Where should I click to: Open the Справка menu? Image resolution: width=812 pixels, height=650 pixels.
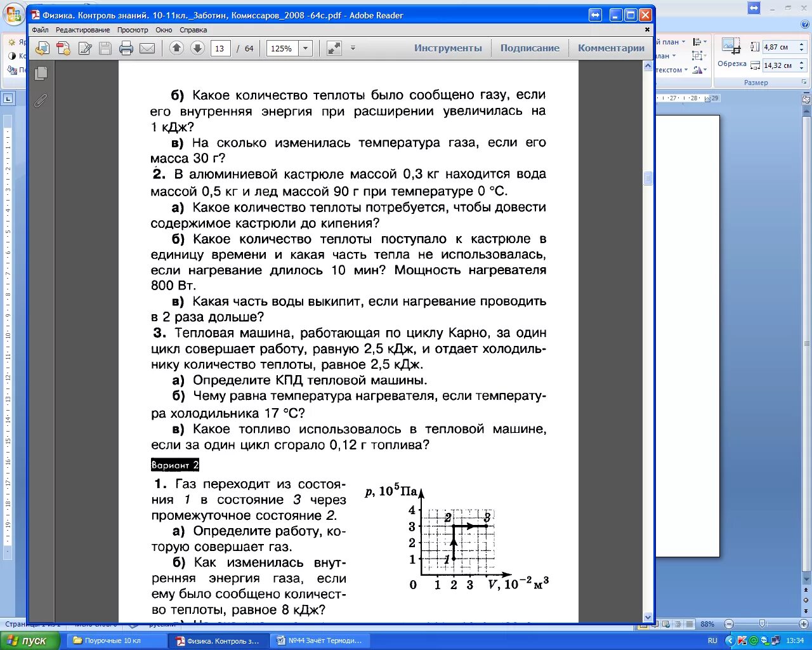tap(193, 30)
